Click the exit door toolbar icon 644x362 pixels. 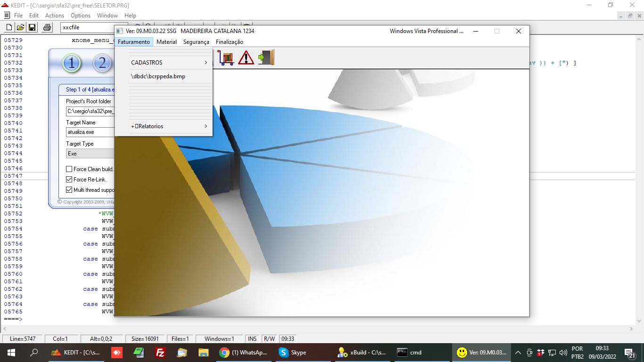[266, 58]
